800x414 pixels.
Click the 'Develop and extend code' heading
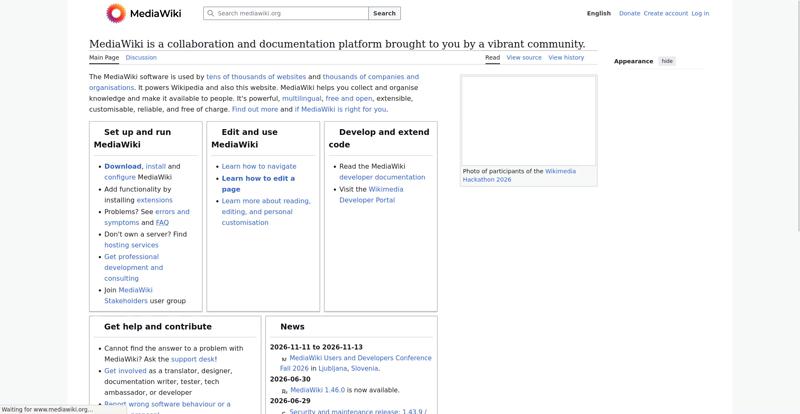379,138
